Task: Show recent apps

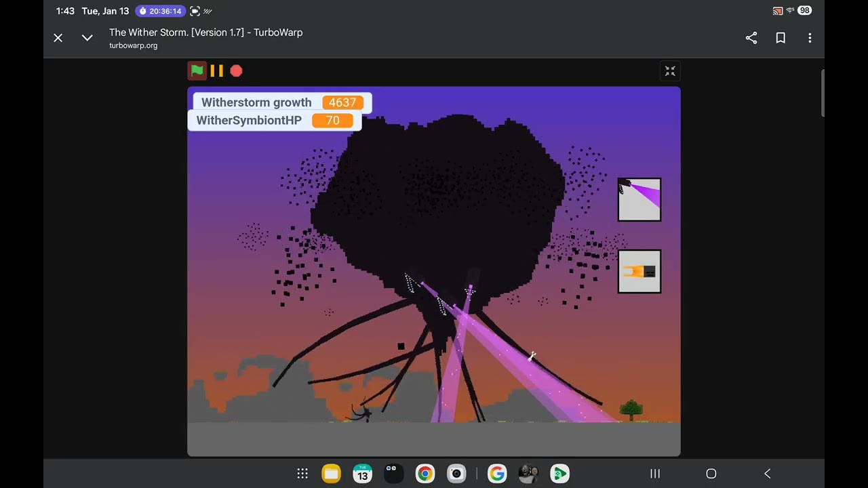Action: pos(655,474)
